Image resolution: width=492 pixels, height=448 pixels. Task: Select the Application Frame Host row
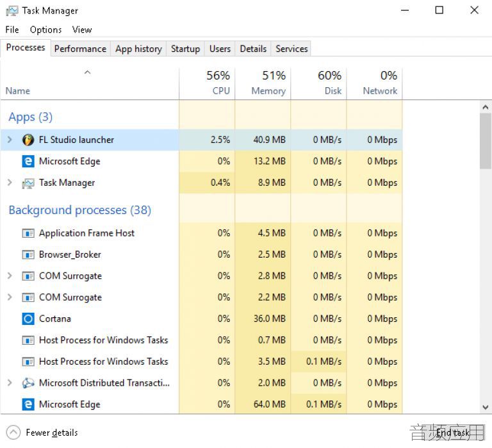pyautogui.click(x=201, y=233)
